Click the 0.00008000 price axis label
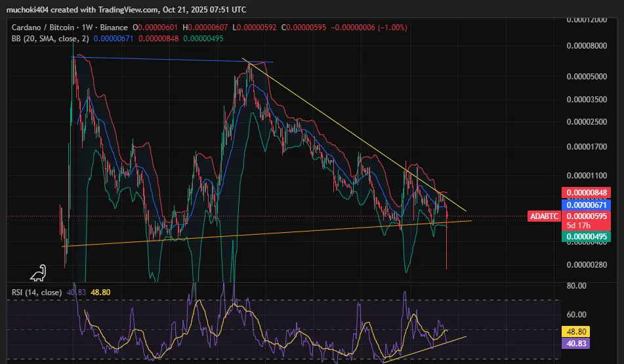 587,46
